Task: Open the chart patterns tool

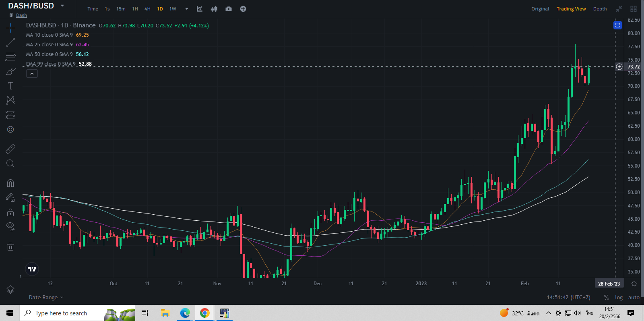Action: tap(10, 100)
